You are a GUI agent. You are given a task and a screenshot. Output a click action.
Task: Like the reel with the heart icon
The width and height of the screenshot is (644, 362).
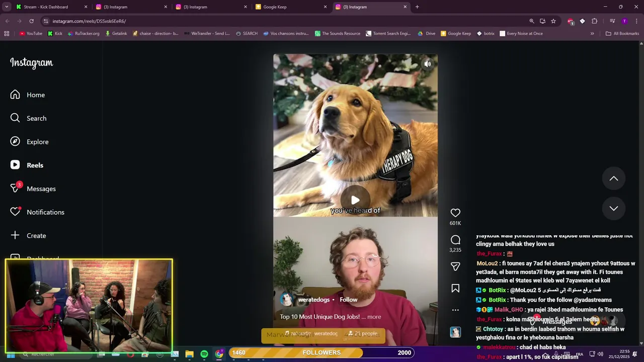coord(455,213)
